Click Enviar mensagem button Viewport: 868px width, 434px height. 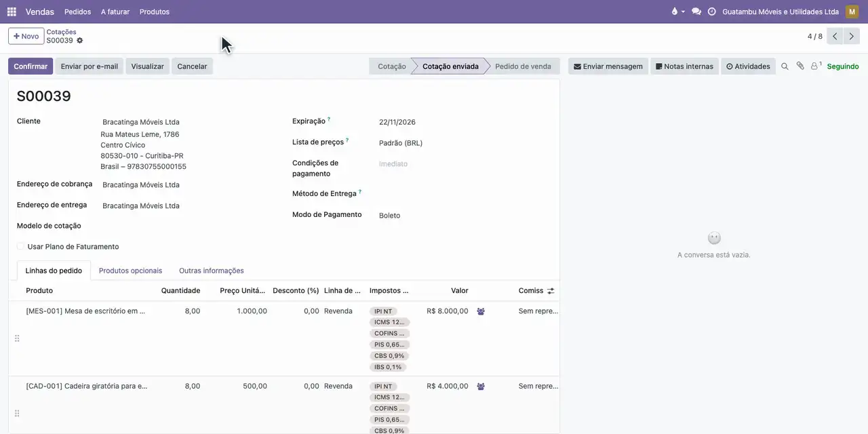(608, 66)
